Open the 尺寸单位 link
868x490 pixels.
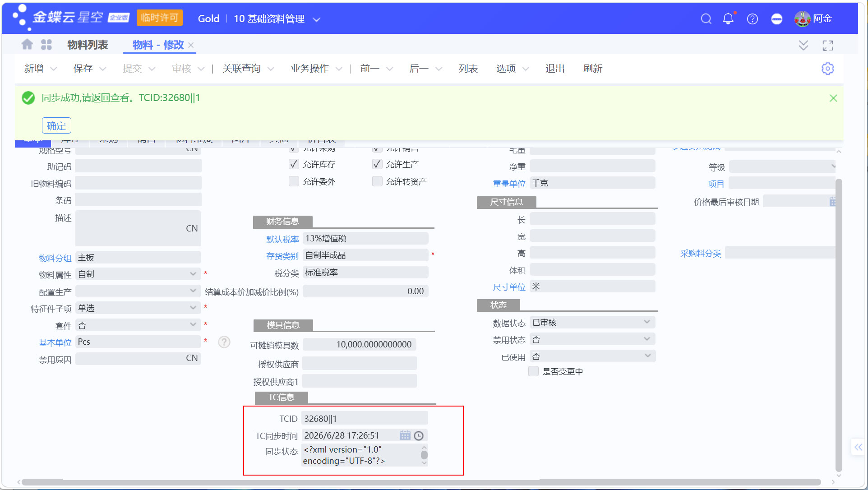click(509, 287)
